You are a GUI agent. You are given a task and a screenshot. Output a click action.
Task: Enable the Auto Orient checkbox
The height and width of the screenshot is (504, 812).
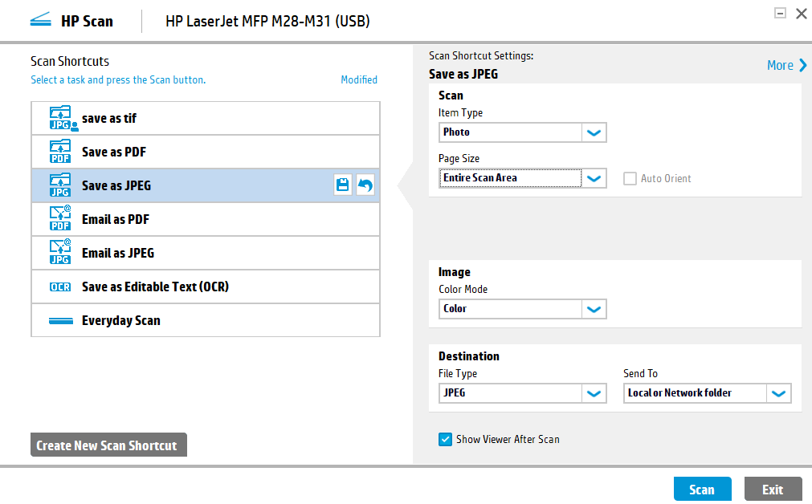click(630, 178)
